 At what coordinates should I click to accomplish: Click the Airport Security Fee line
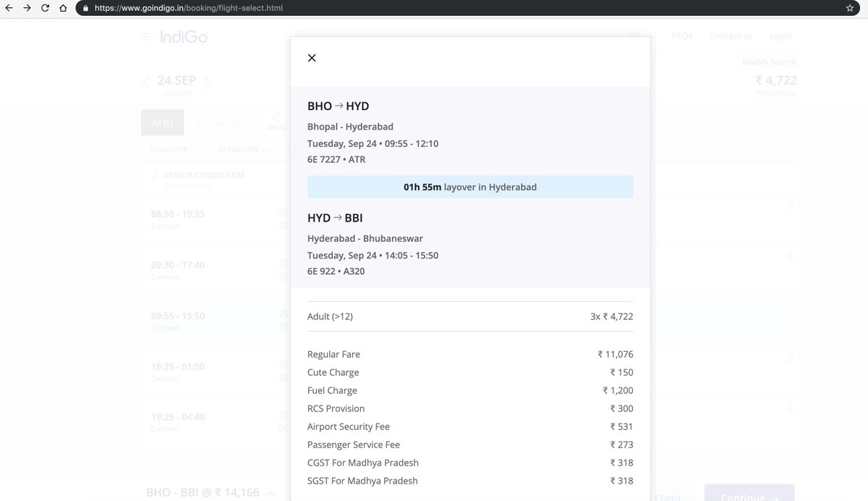pos(470,426)
